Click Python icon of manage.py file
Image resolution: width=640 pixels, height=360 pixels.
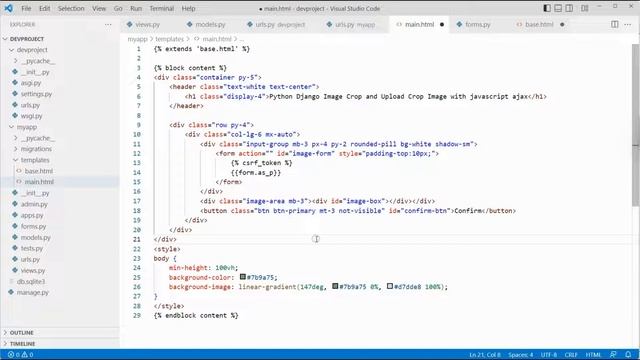[11, 292]
